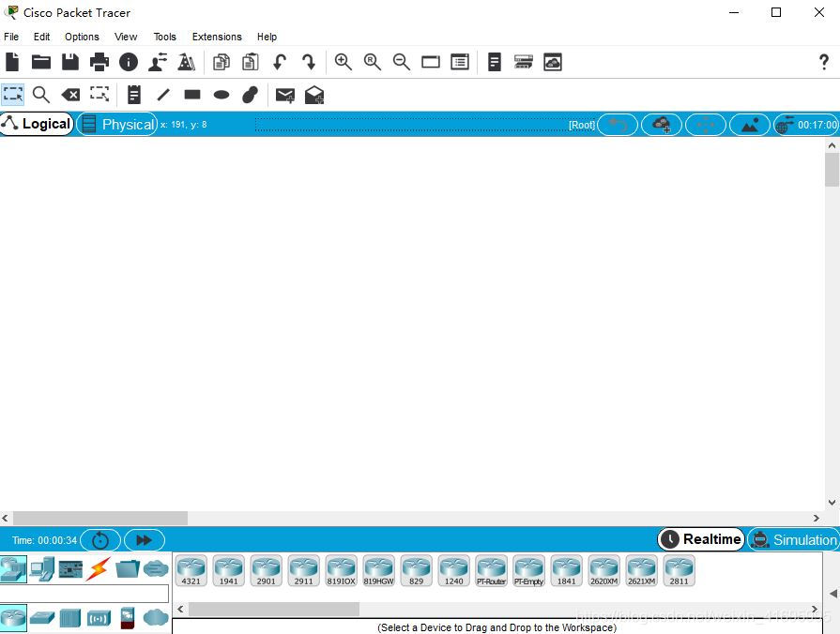Open file using the folder icon
Viewport: 840px width, 634px height.
point(41,62)
